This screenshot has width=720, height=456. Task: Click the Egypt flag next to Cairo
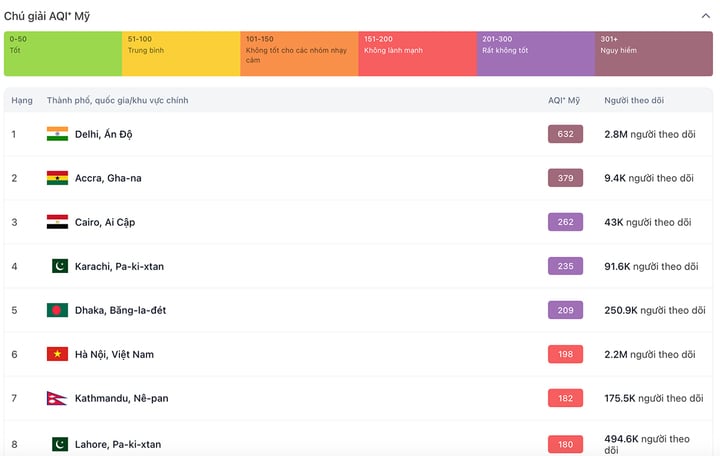click(57, 222)
